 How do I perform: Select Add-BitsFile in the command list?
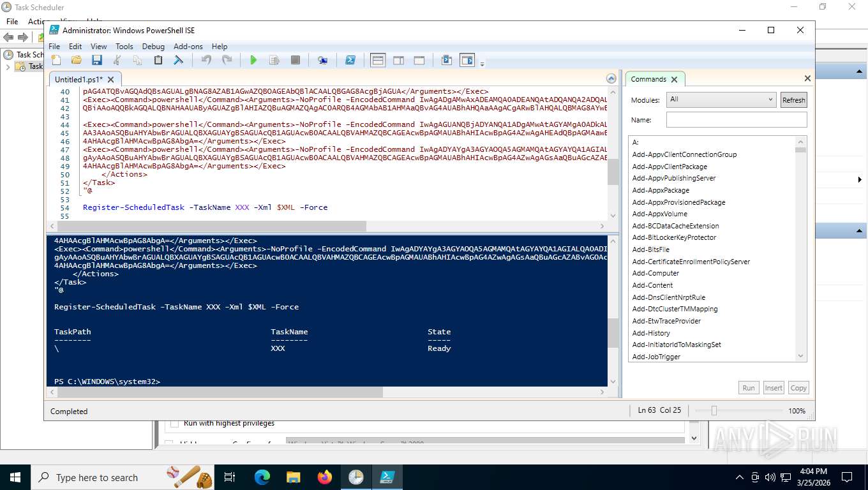(x=650, y=249)
